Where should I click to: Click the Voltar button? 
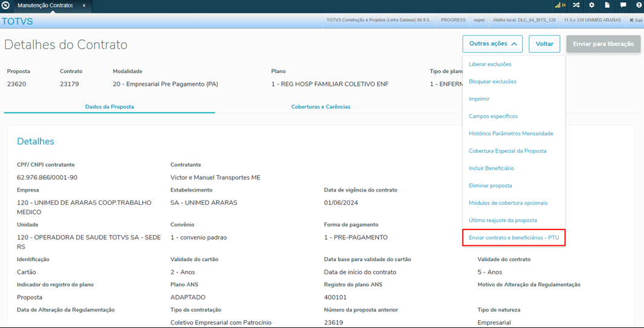click(544, 44)
